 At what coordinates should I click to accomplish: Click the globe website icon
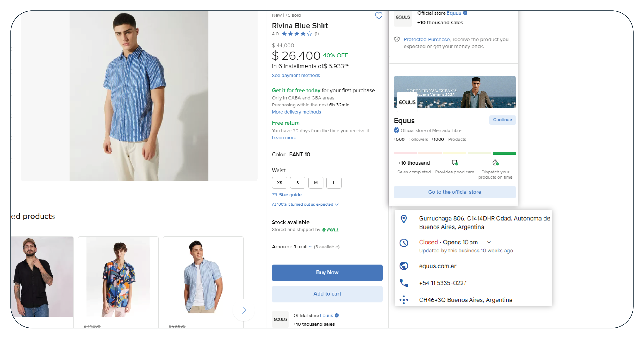(x=404, y=266)
